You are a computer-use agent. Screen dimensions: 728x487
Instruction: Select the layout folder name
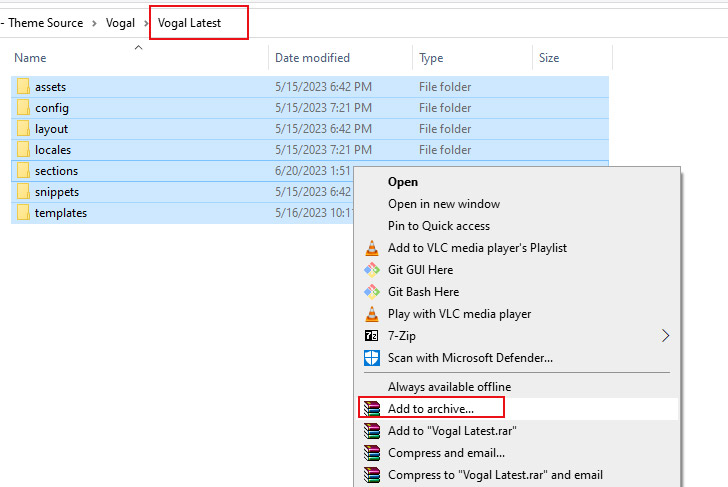tap(52, 129)
